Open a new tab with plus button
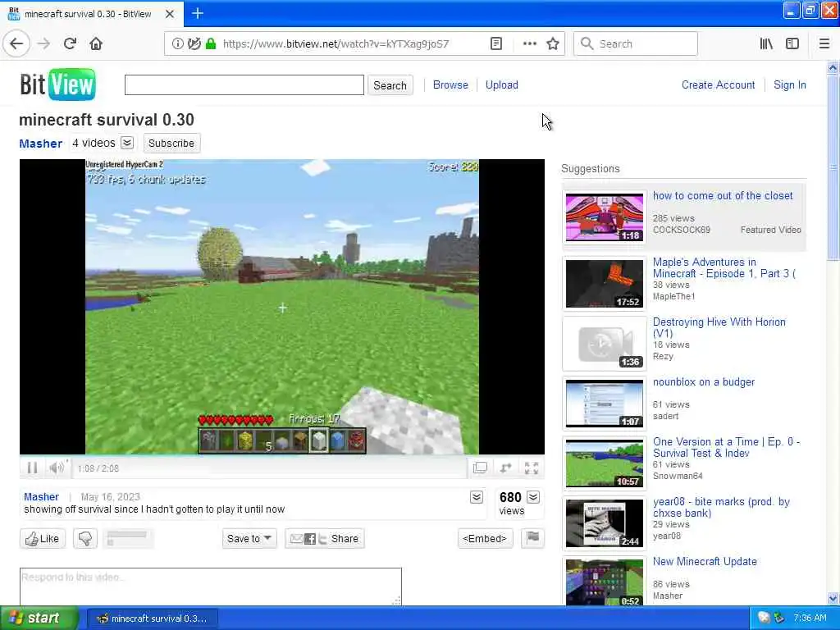Image resolution: width=840 pixels, height=630 pixels. click(x=198, y=13)
